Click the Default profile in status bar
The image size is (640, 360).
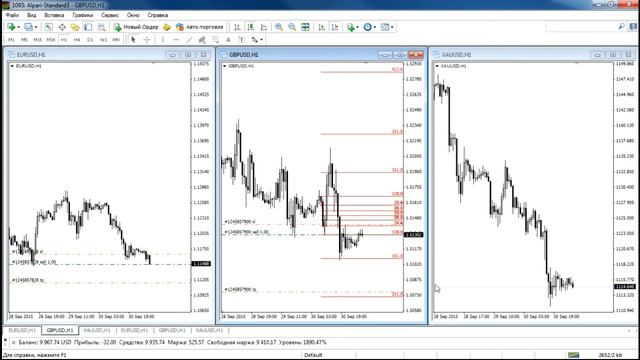313,355
